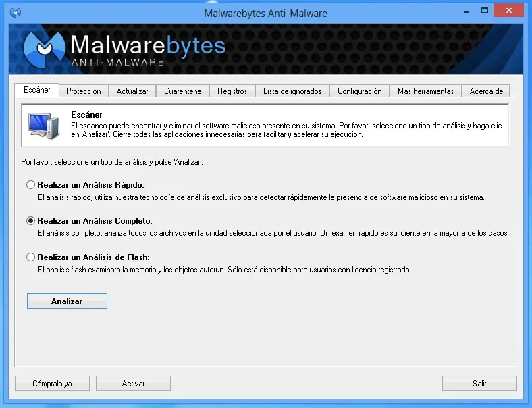
Task: Switch to the Protección tab
Action: tap(84, 91)
